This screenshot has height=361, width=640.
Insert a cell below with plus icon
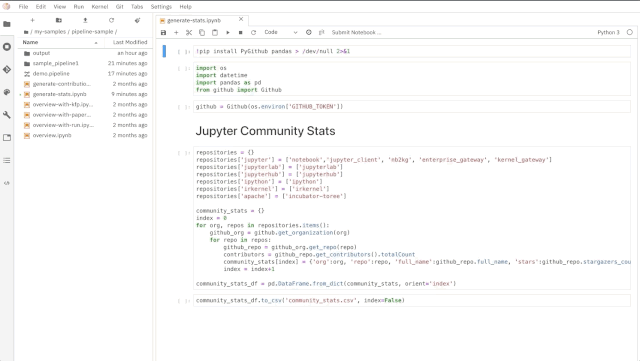pos(176,32)
